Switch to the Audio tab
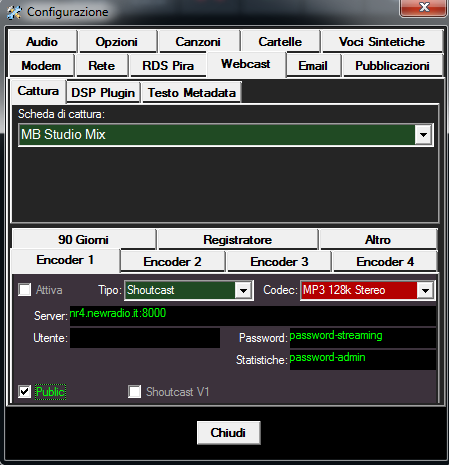The image size is (449, 465). click(43, 42)
